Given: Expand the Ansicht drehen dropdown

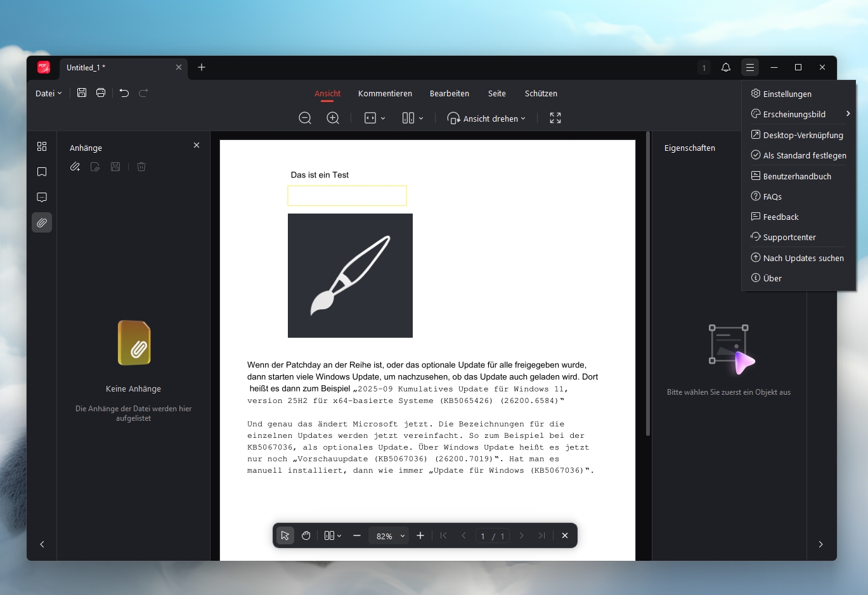Looking at the screenshot, I should coord(487,118).
